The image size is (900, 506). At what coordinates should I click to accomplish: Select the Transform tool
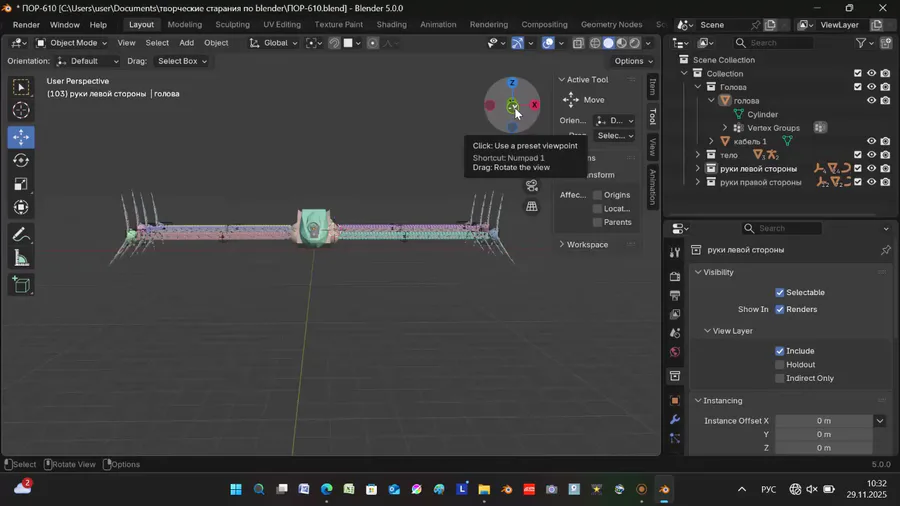point(21,207)
